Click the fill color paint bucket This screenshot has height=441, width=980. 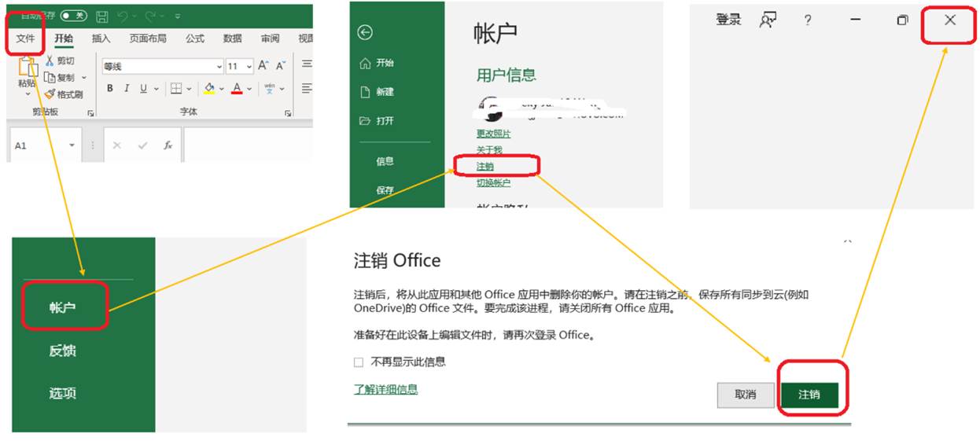tap(209, 89)
